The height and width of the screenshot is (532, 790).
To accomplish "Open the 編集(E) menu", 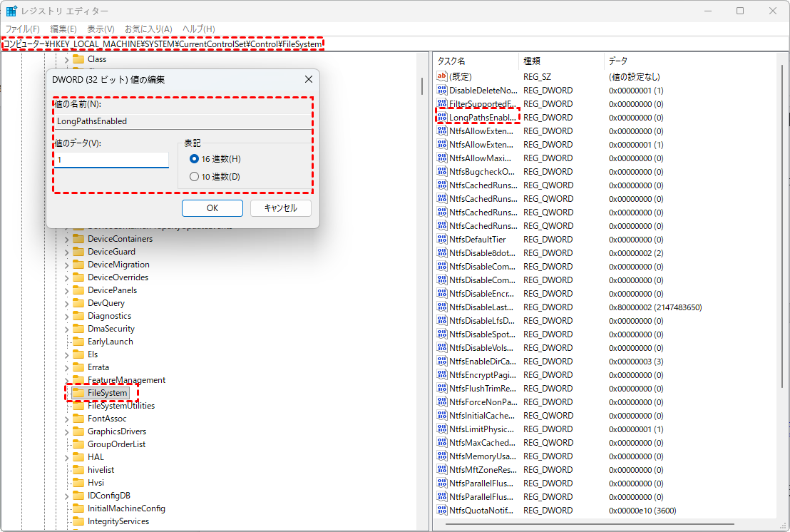I will tap(63, 29).
